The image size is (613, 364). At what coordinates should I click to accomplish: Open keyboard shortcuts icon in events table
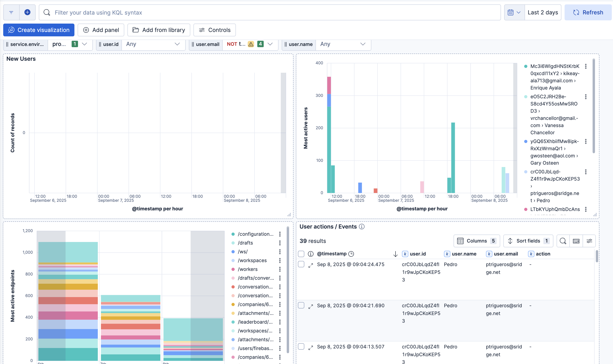point(576,241)
